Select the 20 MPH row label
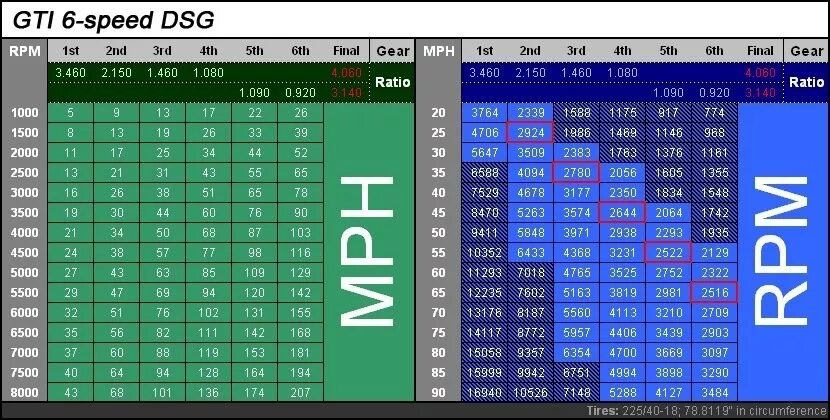 point(438,113)
